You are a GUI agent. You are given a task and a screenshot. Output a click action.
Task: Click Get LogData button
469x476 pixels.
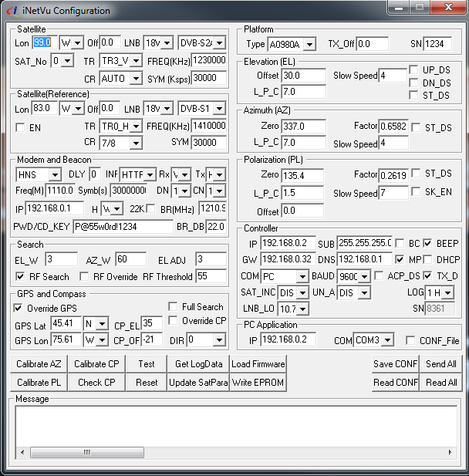click(x=198, y=363)
